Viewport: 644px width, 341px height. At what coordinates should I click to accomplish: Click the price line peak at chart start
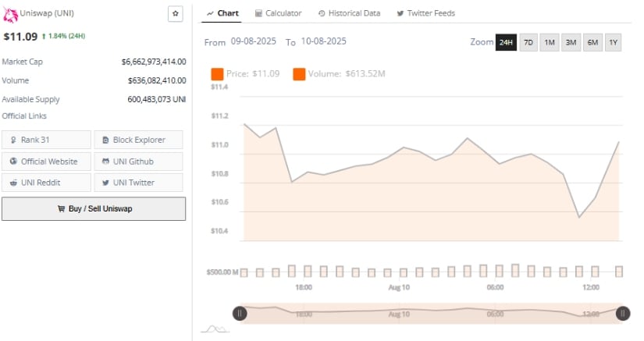245,124
